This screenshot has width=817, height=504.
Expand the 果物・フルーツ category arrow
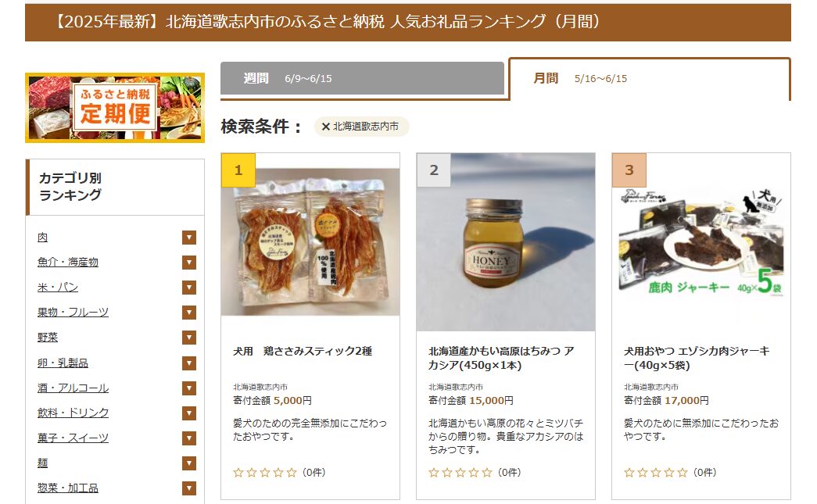(x=189, y=313)
